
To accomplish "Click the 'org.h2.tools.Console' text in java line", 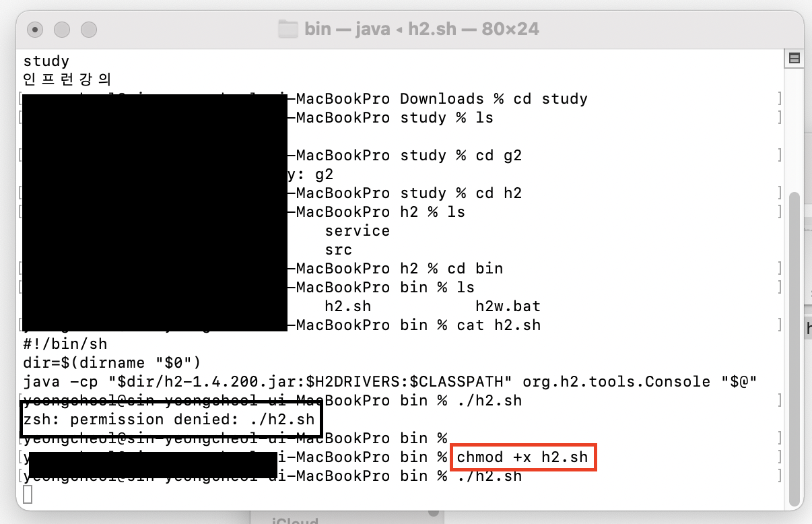I will pyautogui.click(x=616, y=382).
